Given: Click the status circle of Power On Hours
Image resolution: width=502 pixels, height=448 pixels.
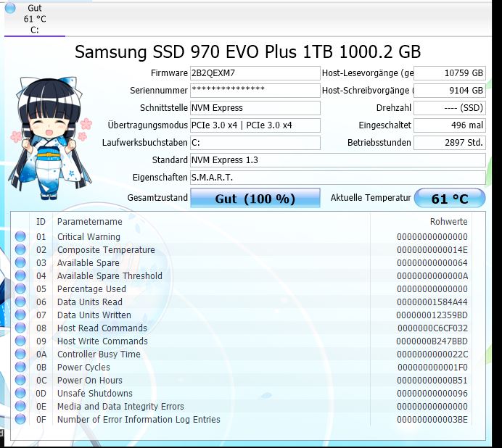Looking at the screenshot, I should 20,380.
